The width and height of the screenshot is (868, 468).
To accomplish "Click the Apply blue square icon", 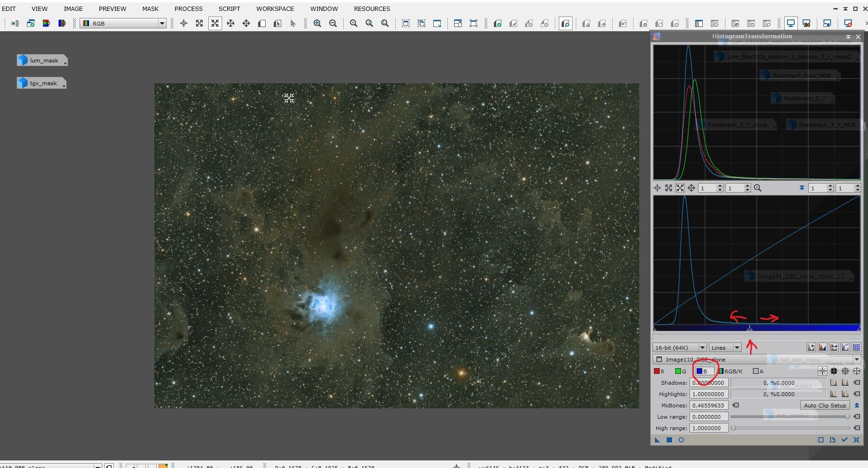I will (x=669, y=440).
